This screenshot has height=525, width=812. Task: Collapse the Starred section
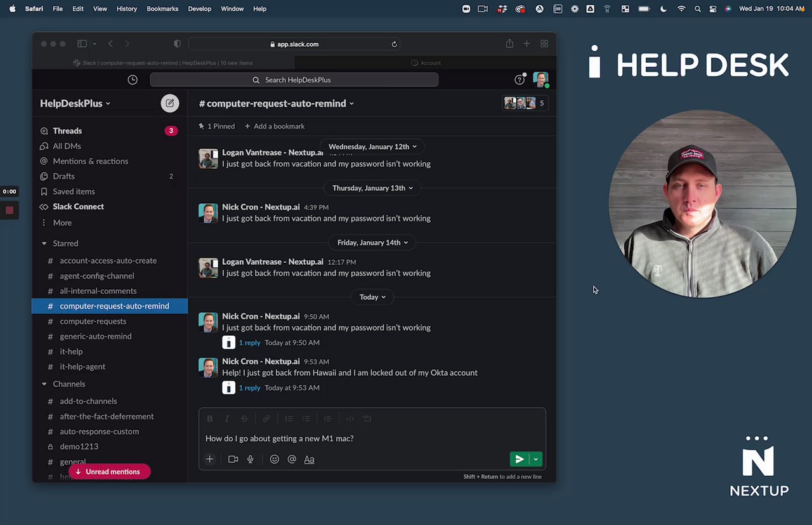44,243
